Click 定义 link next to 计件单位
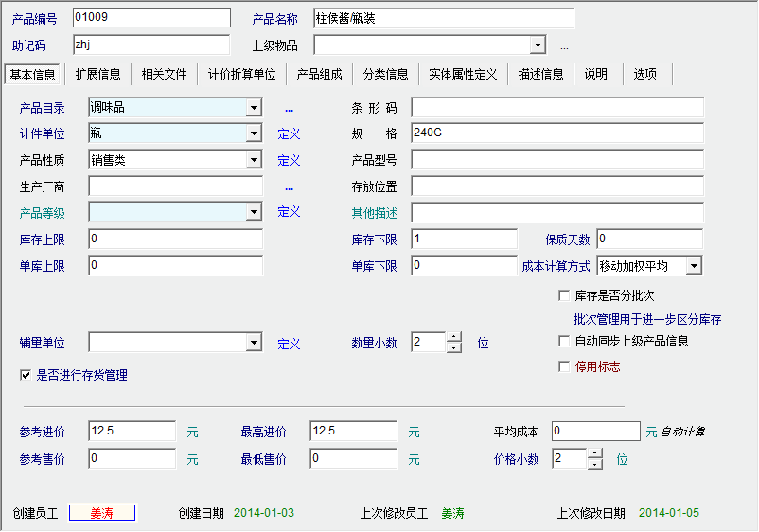This screenshot has width=759, height=532. pyautogui.click(x=289, y=134)
